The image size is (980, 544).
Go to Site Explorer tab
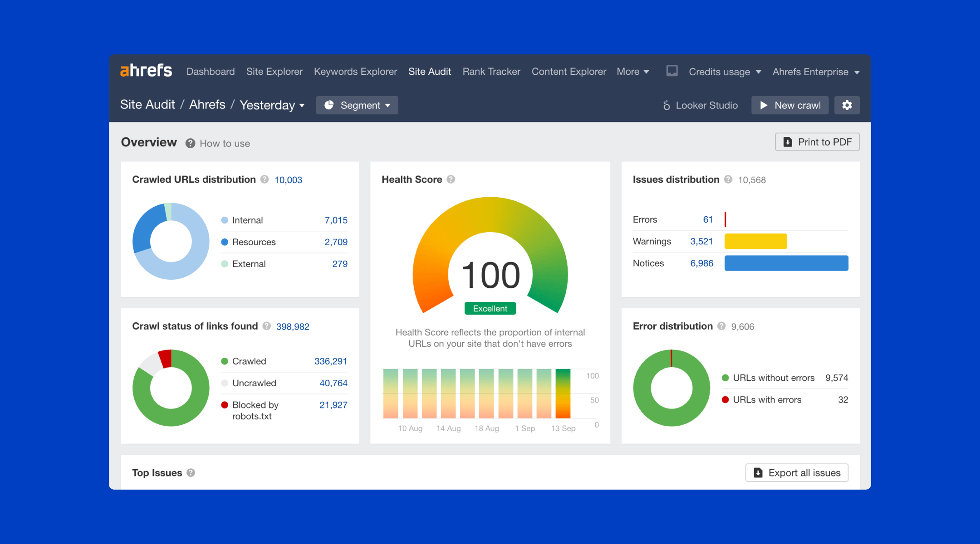point(274,72)
